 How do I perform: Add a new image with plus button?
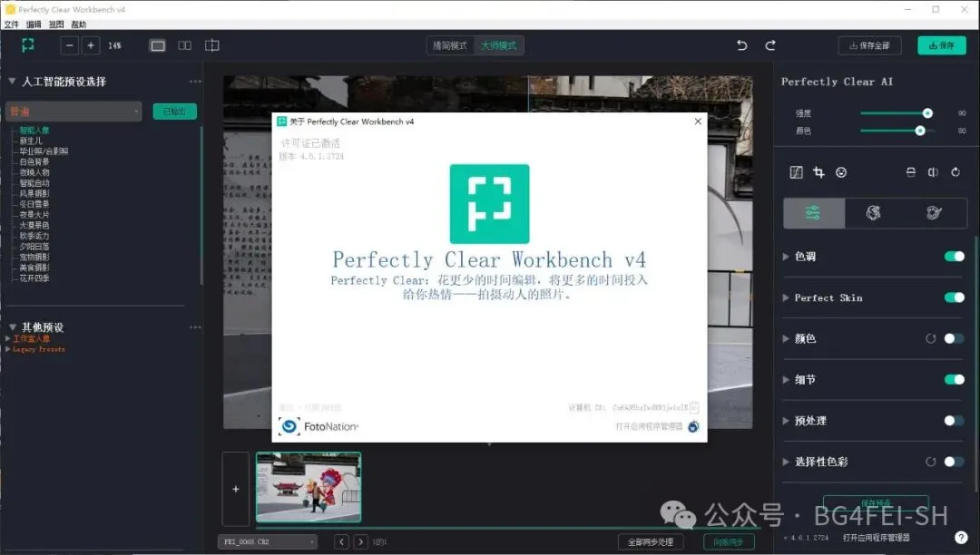click(x=236, y=489)
